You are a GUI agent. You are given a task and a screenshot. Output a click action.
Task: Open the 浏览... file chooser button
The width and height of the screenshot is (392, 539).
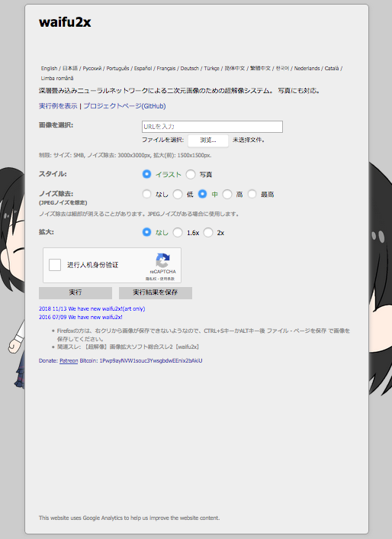click(208, 140)
